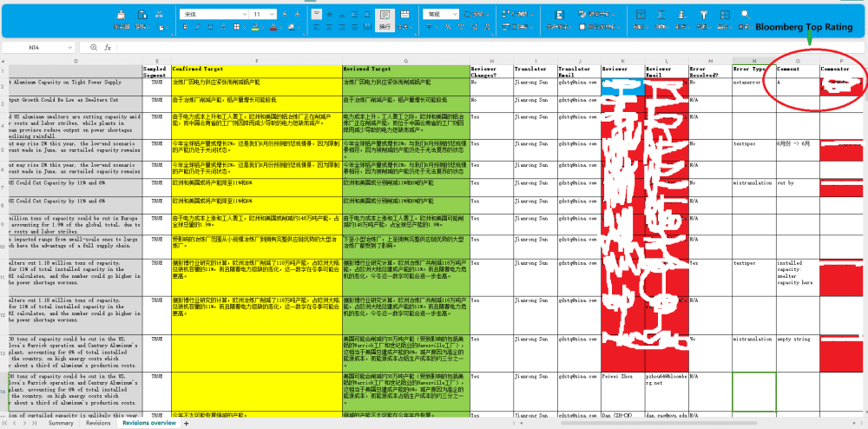Click the Cut scissors icon
This screenshot has width=868, height=429.
pos(160,15)
